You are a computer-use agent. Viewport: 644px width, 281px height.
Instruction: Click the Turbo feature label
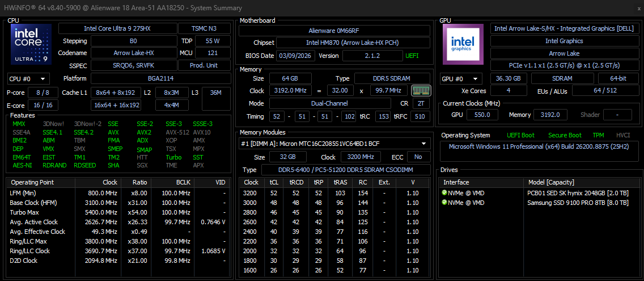click(173, 157)
